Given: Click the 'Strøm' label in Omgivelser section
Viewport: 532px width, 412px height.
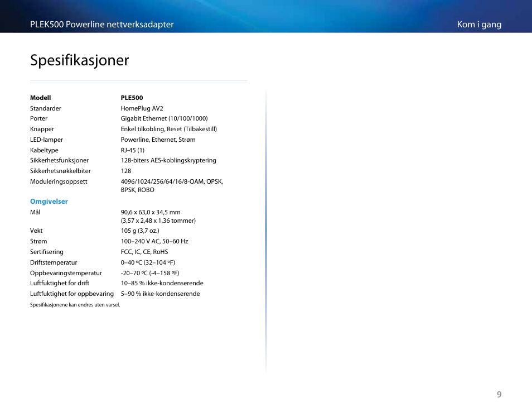Looking at the screenshot, I should pyautogui.click(x=38, y=241).
